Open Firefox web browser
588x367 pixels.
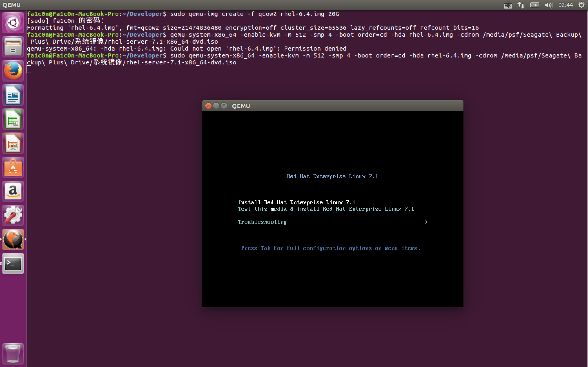13,71
